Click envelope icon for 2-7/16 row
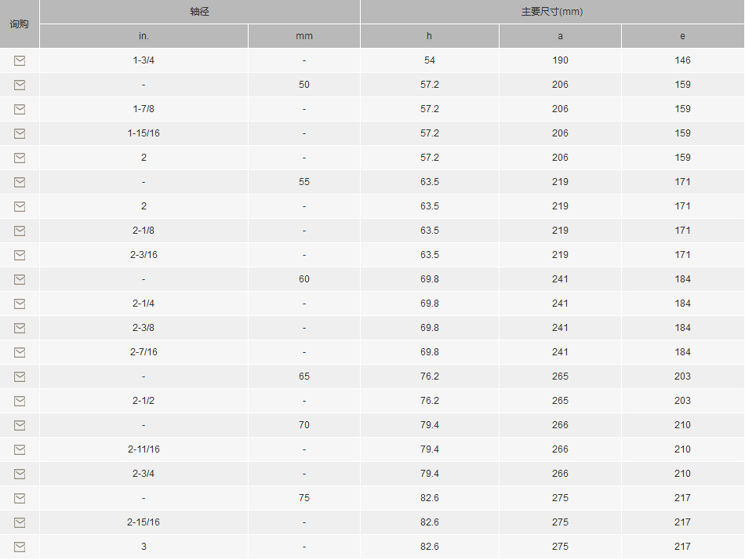The height and width of the screenshot is (560, 745). point(20,352)
